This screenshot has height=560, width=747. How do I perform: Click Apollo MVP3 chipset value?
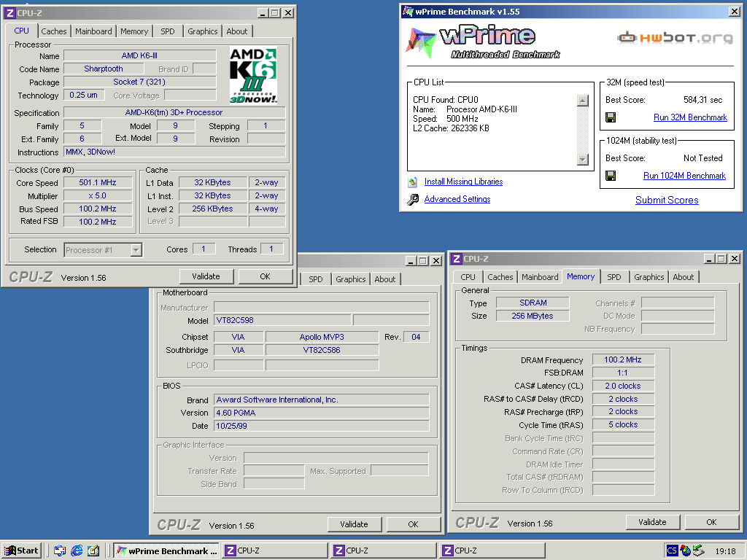coord(322,337)
